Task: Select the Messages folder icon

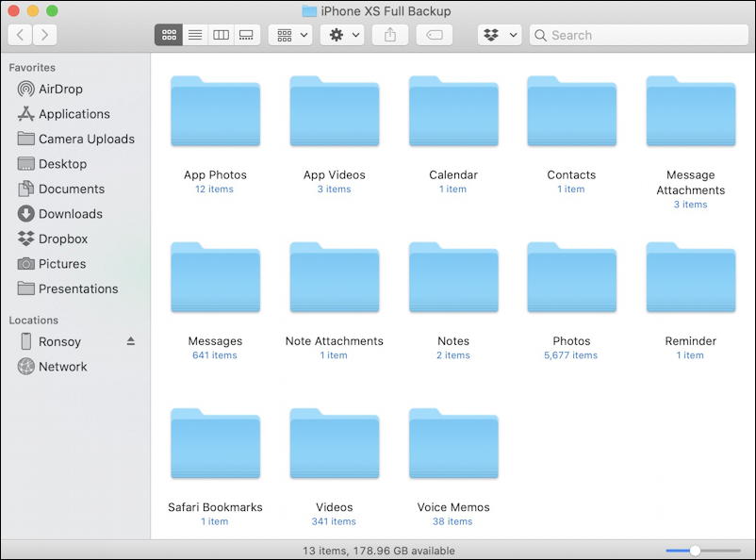Action: 216,277
